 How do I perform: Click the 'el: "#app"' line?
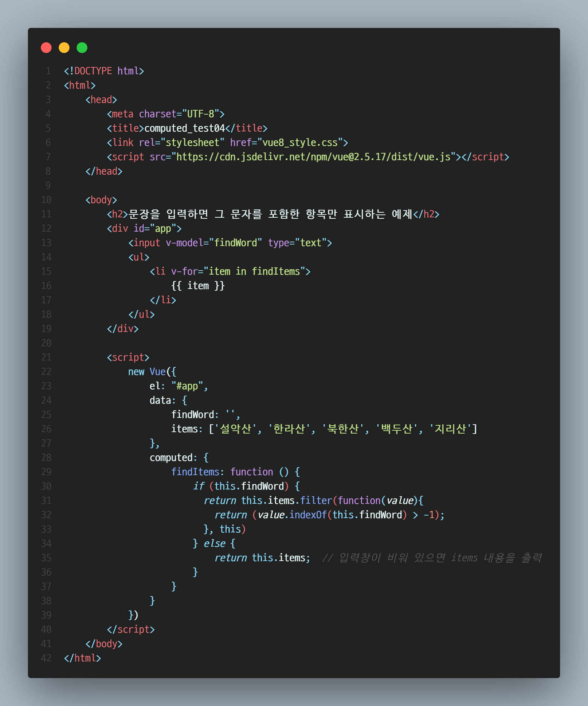[179, 386]
